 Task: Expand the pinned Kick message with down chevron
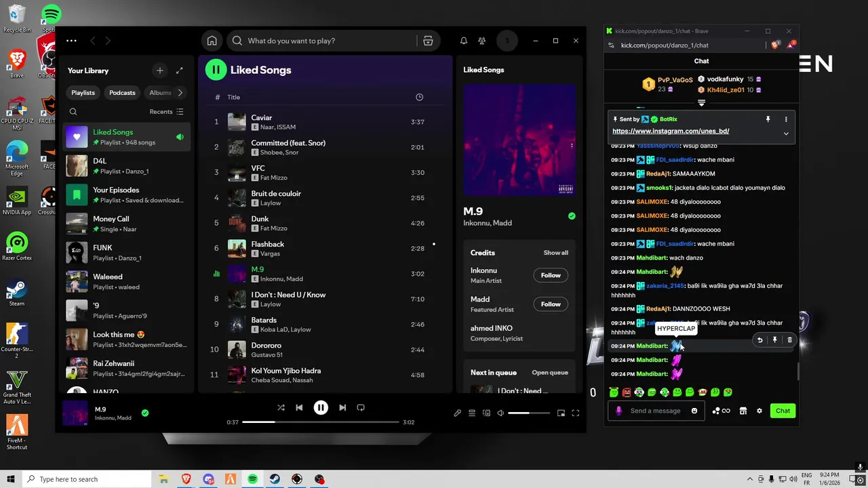pyautogui.click(x=786, y=134)
